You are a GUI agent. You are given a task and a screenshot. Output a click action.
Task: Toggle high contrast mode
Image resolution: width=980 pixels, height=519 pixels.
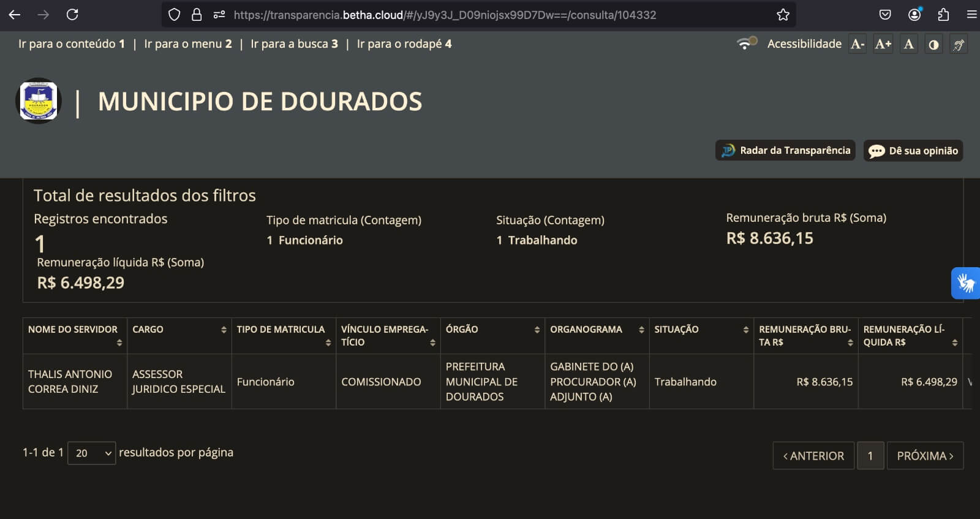(x=933, y=44)
